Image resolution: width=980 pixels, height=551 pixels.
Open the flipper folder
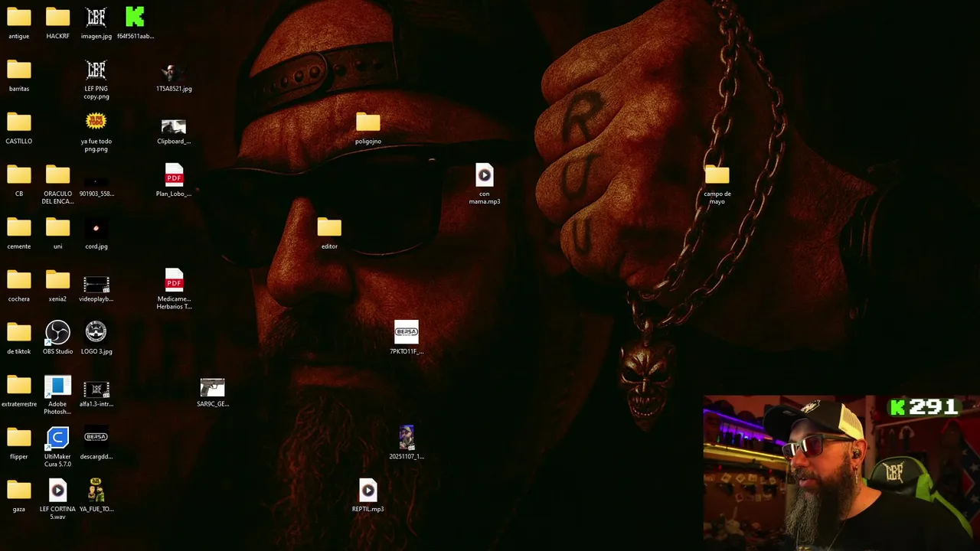coord(19,439)
